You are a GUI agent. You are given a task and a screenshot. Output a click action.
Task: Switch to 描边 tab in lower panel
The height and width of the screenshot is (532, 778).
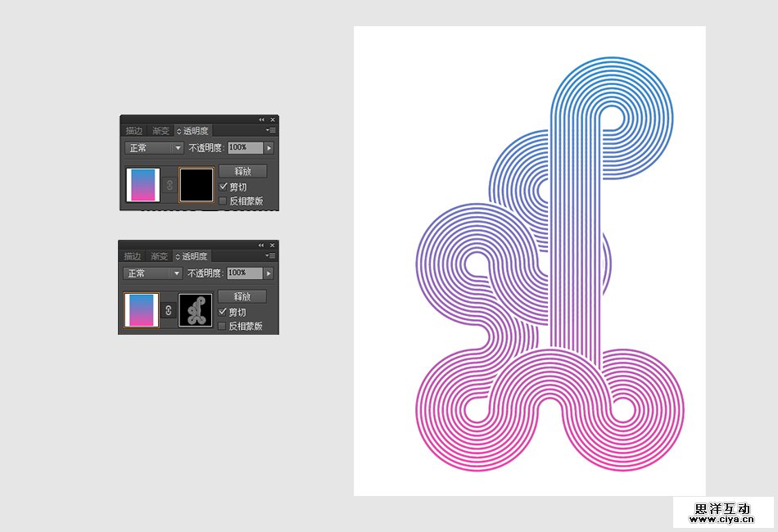[133, 256]
